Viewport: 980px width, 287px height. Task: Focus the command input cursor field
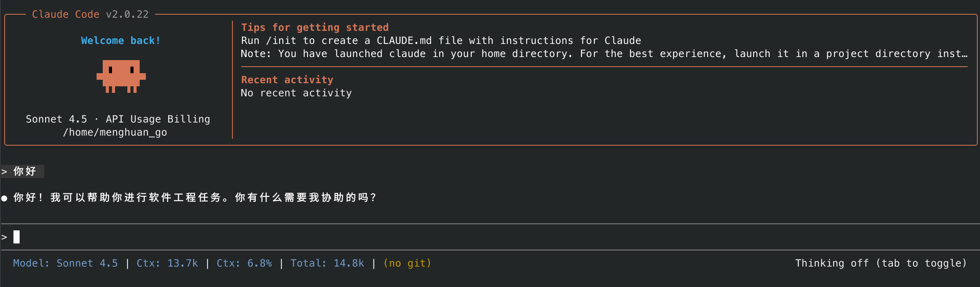[490, 237]
